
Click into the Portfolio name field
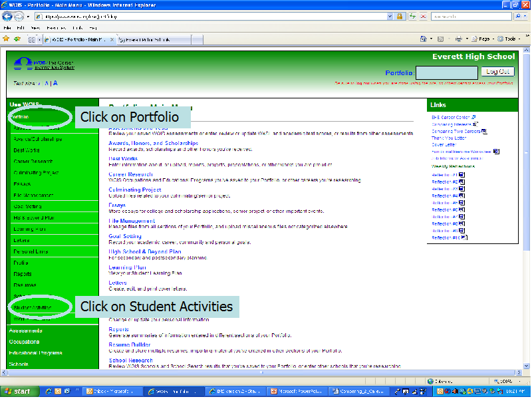(446, 72)
